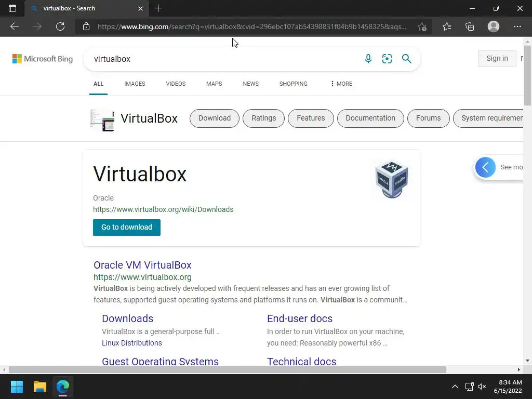Click the Oracle publisher text
The image size is (532, 399).
click(x=103, y=198)
